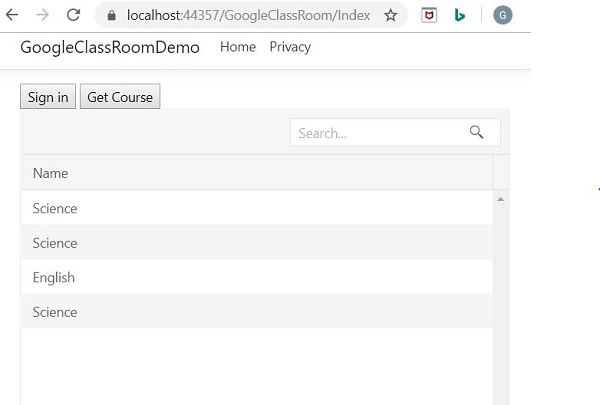This screenshot has width=600, height=405.
Task: Reload the page with the refresh icon
Action: pyautogui.click(x=73, y=15)
